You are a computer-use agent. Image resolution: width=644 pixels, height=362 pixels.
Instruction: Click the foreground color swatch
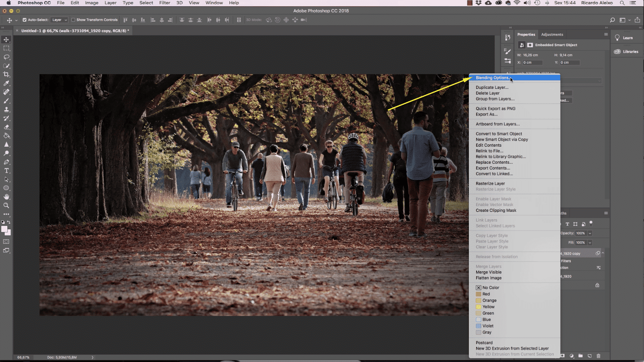tap(4, 229)
